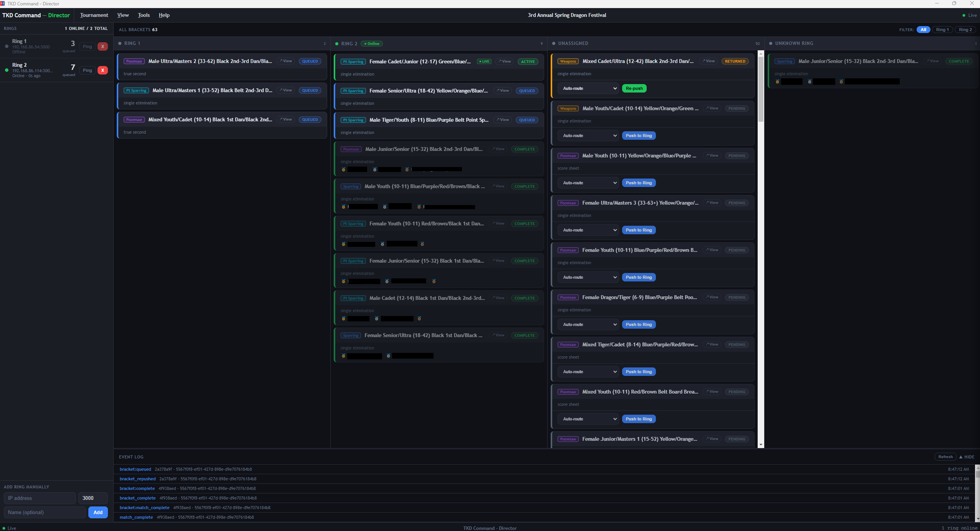Open Auto-route dropdown for Female Youth Blue/Purple
The image size is (980, 531).
pyautogui.click(x=588, y=277)
